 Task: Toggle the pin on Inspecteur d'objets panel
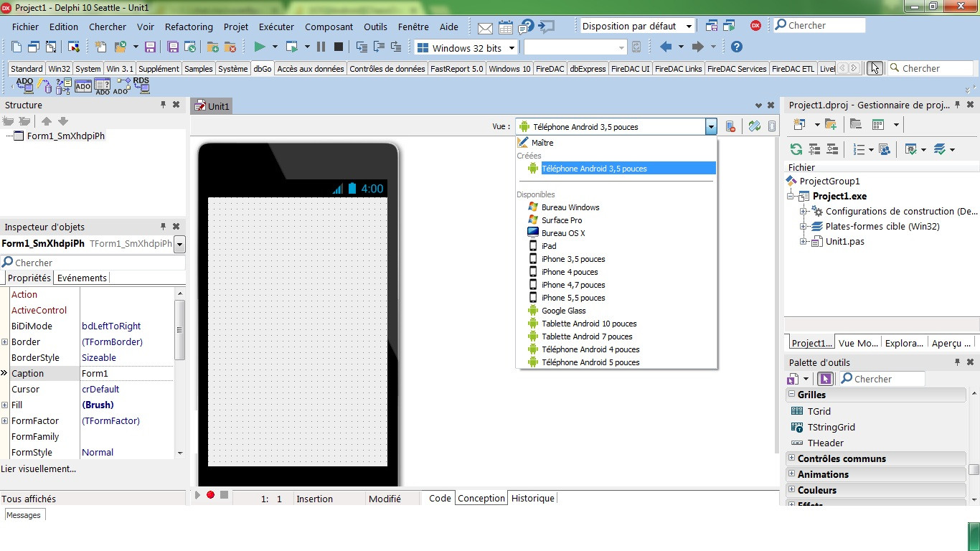(163, 227)
